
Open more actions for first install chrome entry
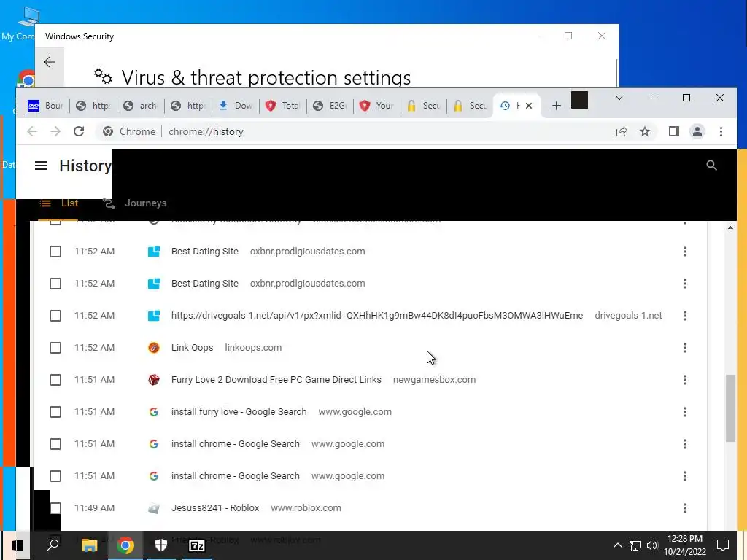684,444
